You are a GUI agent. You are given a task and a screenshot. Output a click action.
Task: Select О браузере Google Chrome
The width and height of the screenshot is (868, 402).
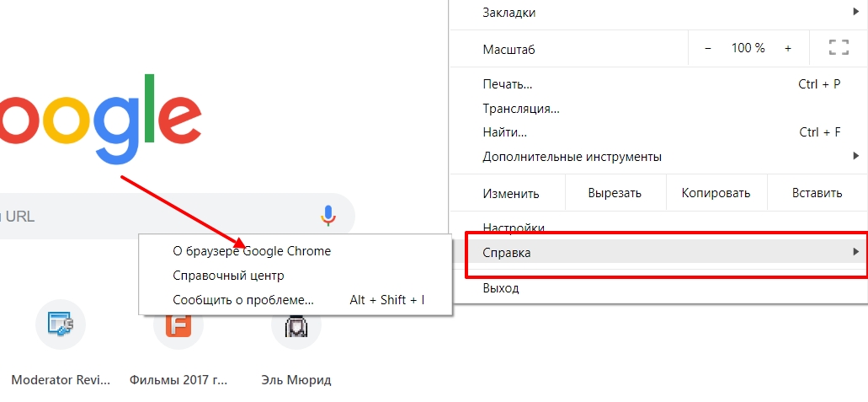(252, 250)
